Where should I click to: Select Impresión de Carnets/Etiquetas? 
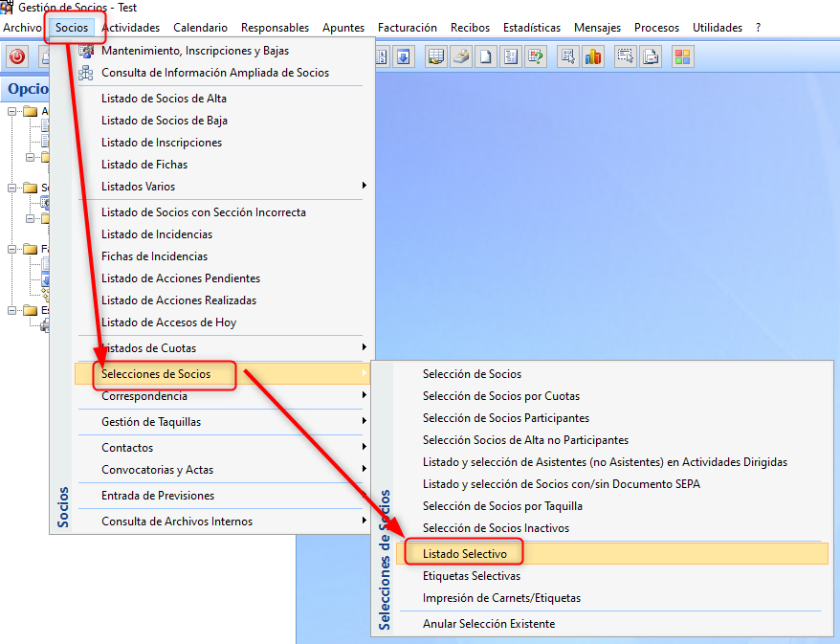(501, 598)
